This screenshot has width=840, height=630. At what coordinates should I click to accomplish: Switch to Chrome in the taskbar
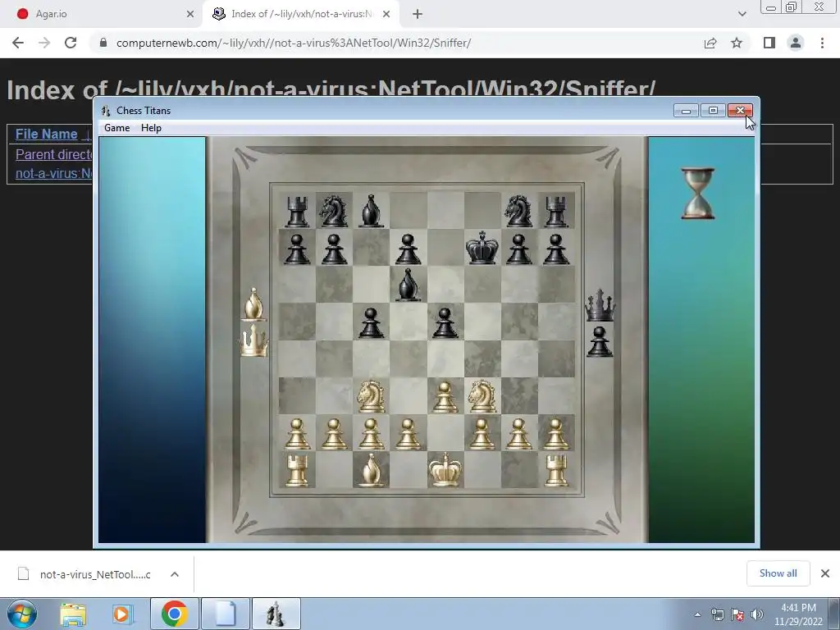(174, 614)
